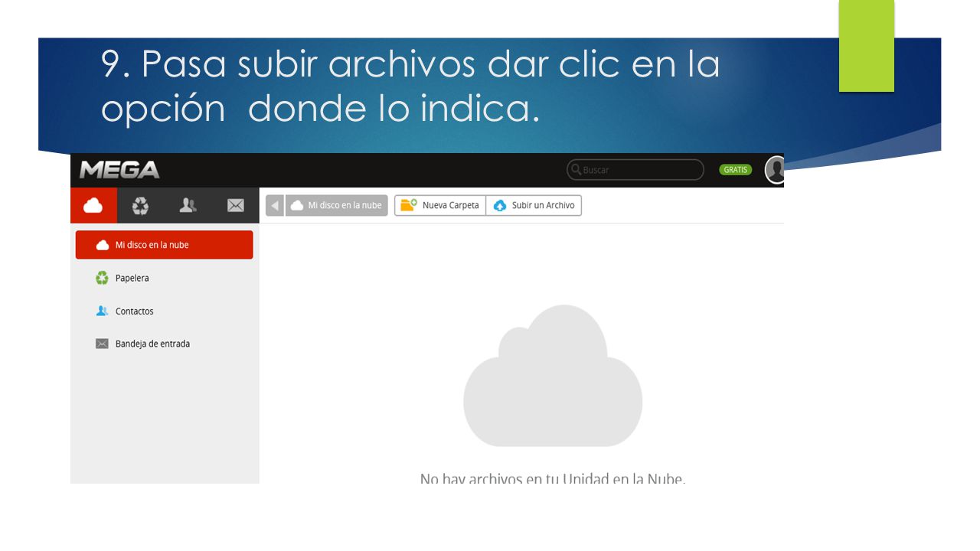Viewport: 980px width, 551px height.
Task: Click the Nueva Carpeta folder icon
Action: point(409,205)
